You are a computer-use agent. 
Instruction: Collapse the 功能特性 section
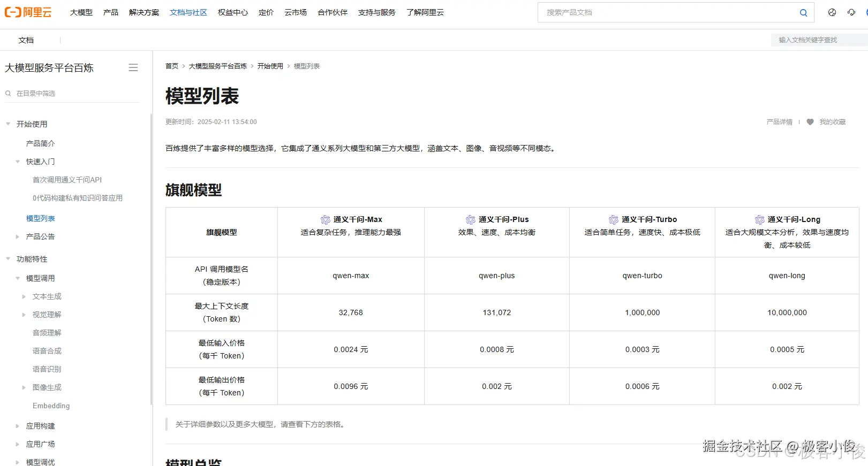(x=8, y=258)
